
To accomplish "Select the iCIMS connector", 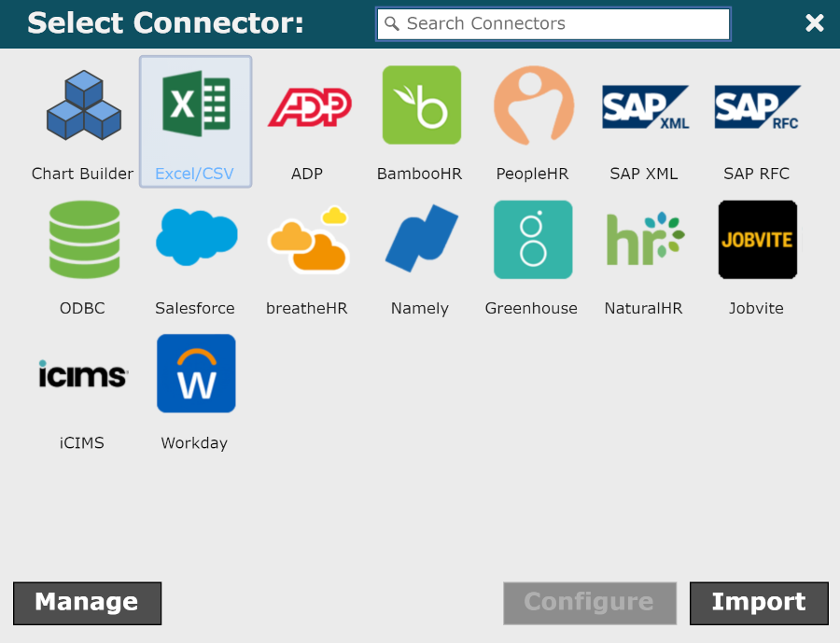I will coord(83,374).
